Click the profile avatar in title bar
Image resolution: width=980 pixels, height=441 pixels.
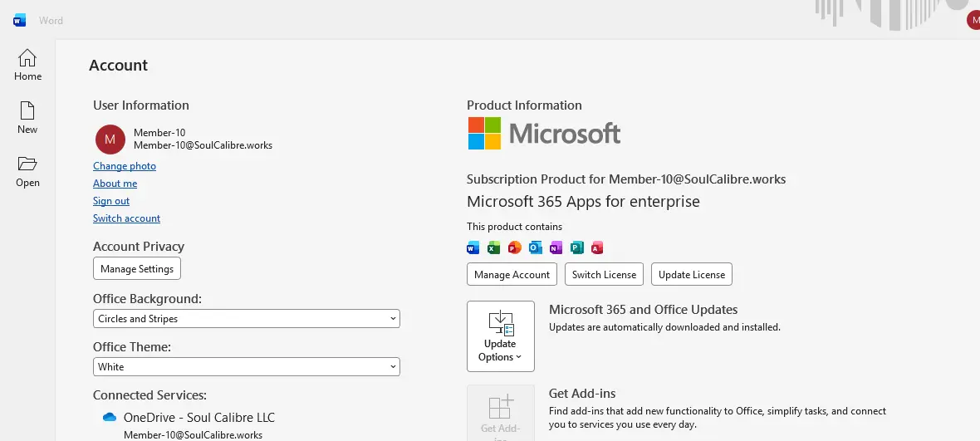click(973, 20)
